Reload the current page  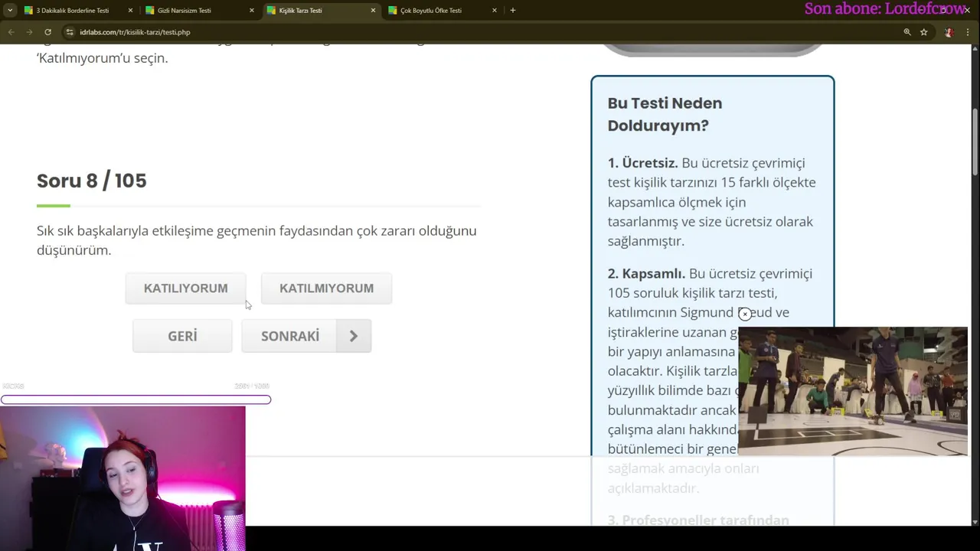click(47, 32)
